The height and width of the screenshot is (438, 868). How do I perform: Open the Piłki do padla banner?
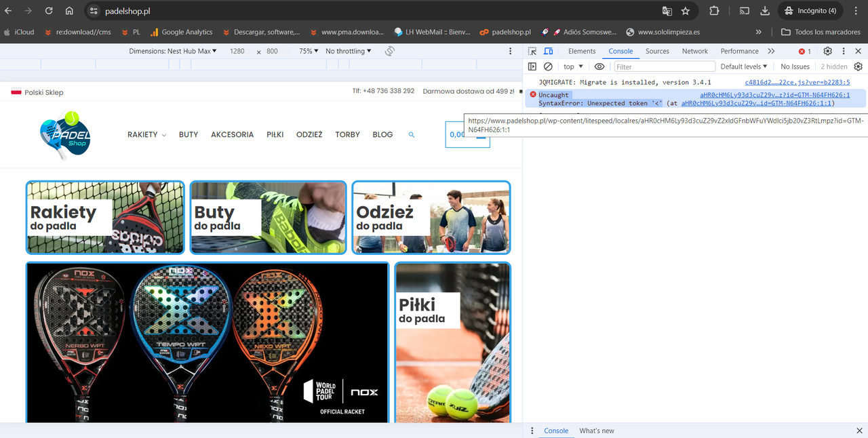point(453,342)
